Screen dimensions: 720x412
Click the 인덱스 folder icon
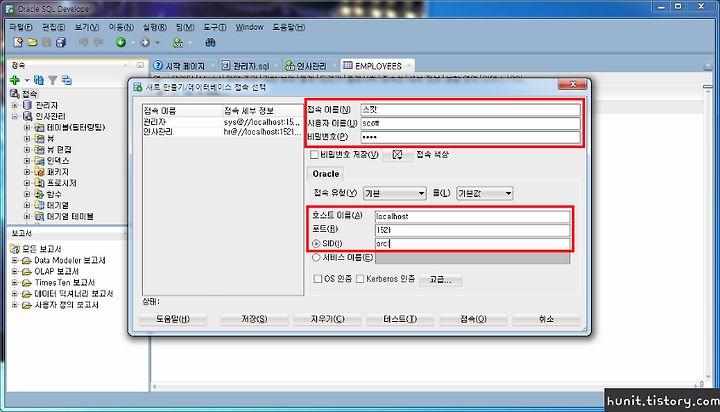pos(39,161)
